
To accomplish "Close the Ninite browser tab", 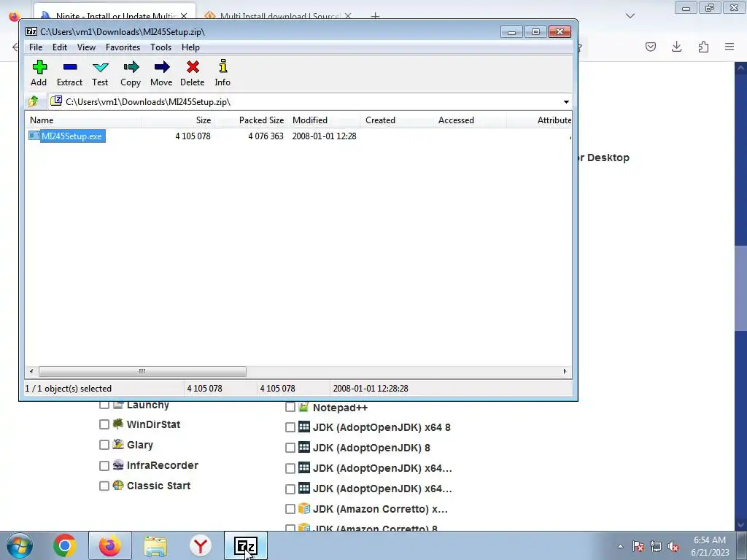I will click(184, 16).
